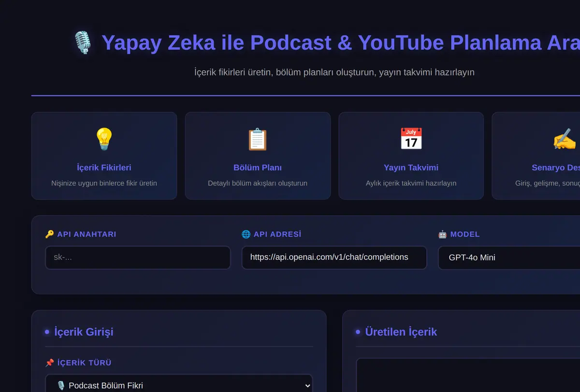Click the API ADRESİ label
Viewport: 580px width, 392px height.
pos(277,234)
